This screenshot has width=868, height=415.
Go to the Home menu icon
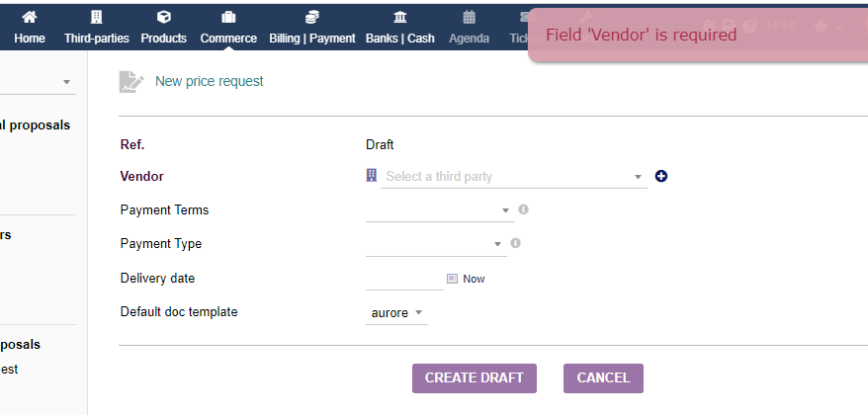[x=30, y=17]
